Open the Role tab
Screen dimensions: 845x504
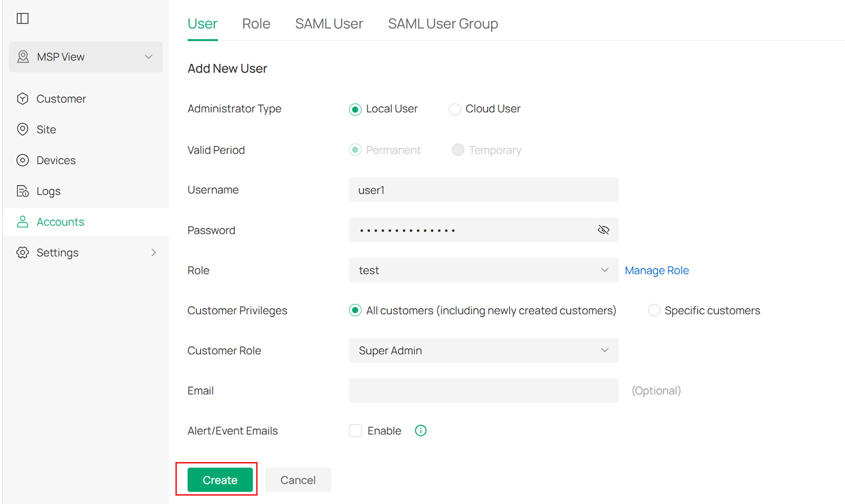tap(256, 23)
